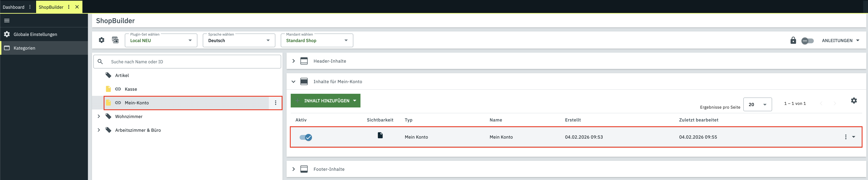Click the Sichtbarkeit document icon in row
The image size is (868, 180).
(x=380, y=135)
